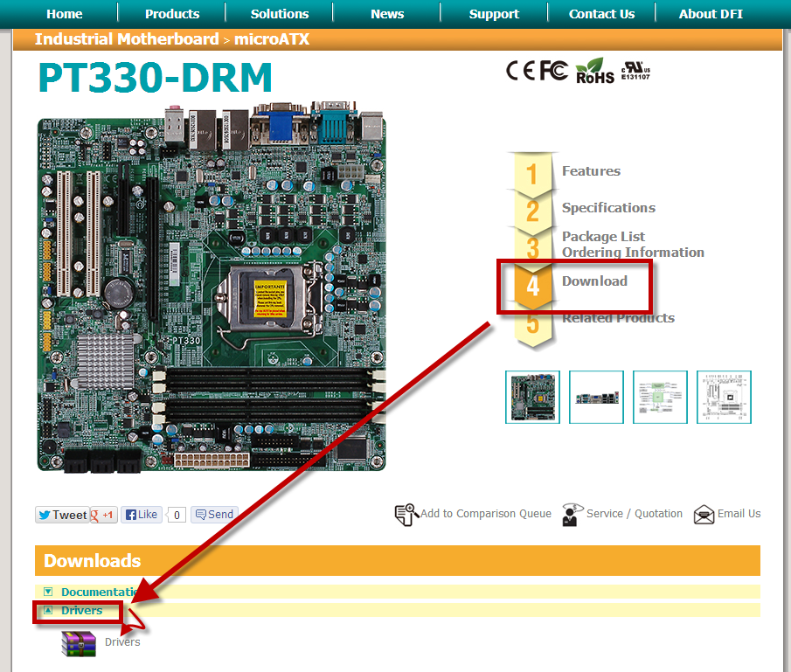Viewport: 791px width, 672px height.
Task: Click the Tweet button
Action: pos(63,515)
